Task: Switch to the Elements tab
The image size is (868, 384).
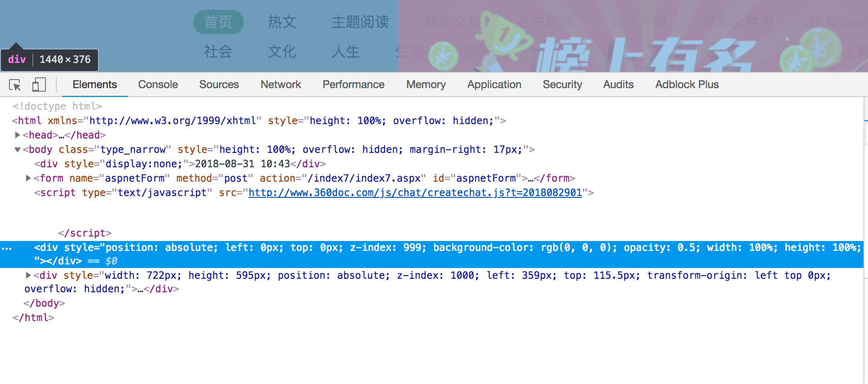Action: 94,85
